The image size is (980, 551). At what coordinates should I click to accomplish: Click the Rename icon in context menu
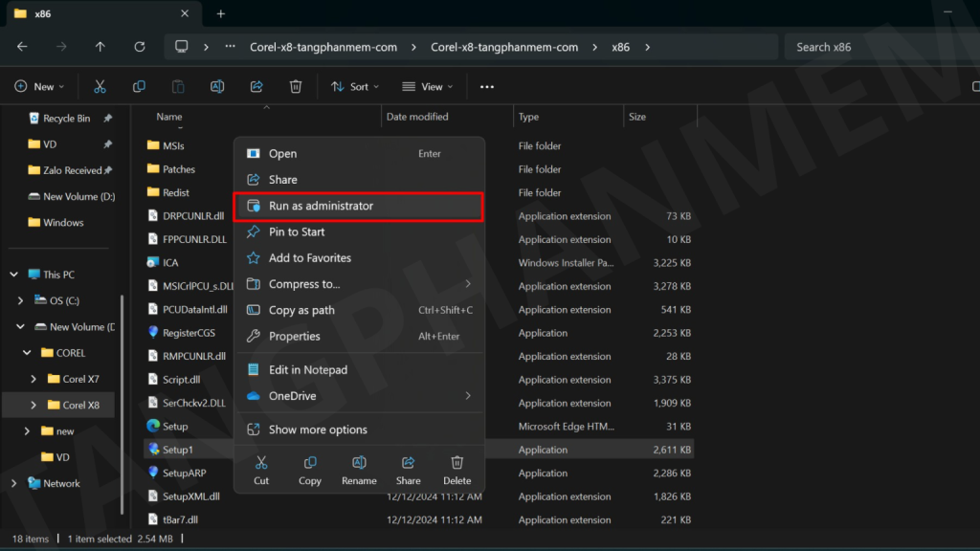pos(359,463)
